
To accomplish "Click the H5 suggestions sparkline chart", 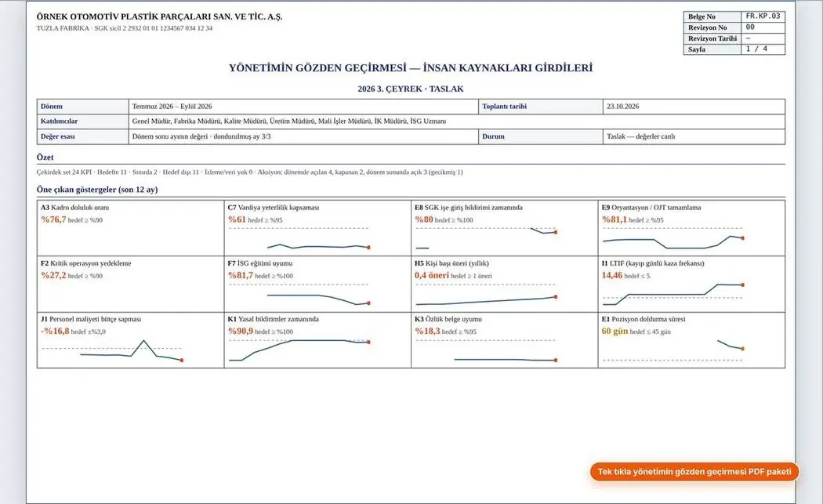I will pos(487,294).
